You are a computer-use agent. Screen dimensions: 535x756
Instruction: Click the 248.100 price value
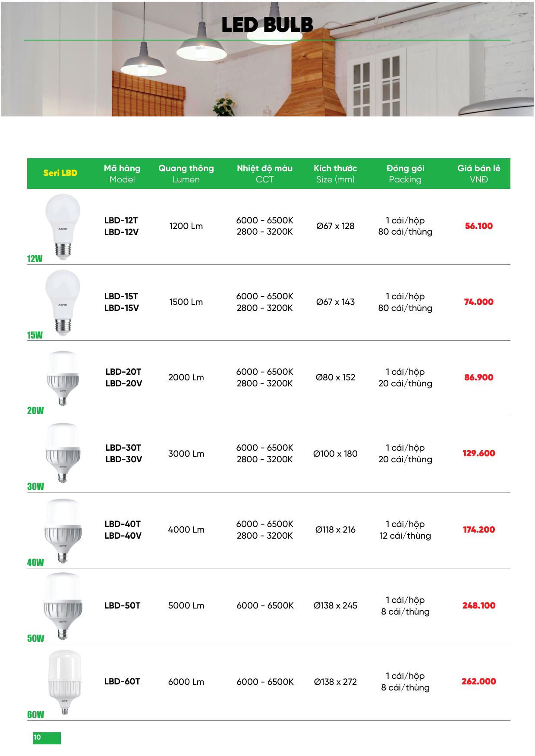tap(478, 605)
